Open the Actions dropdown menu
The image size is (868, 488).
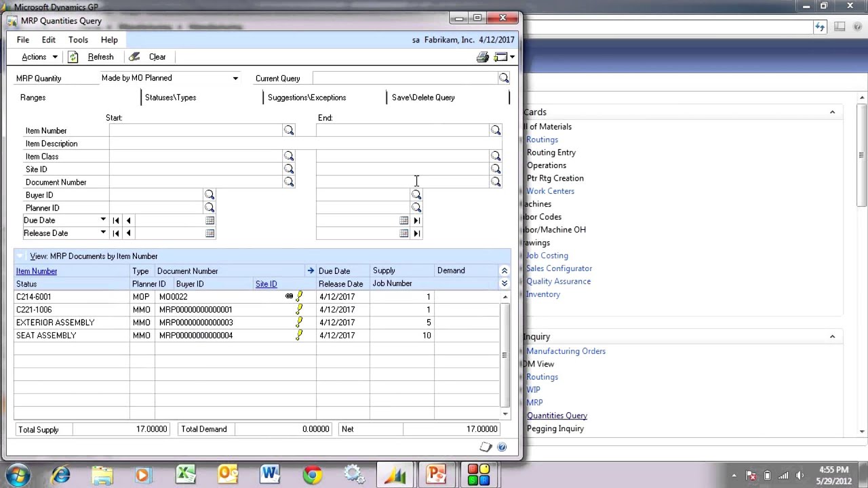click(39, 57)
